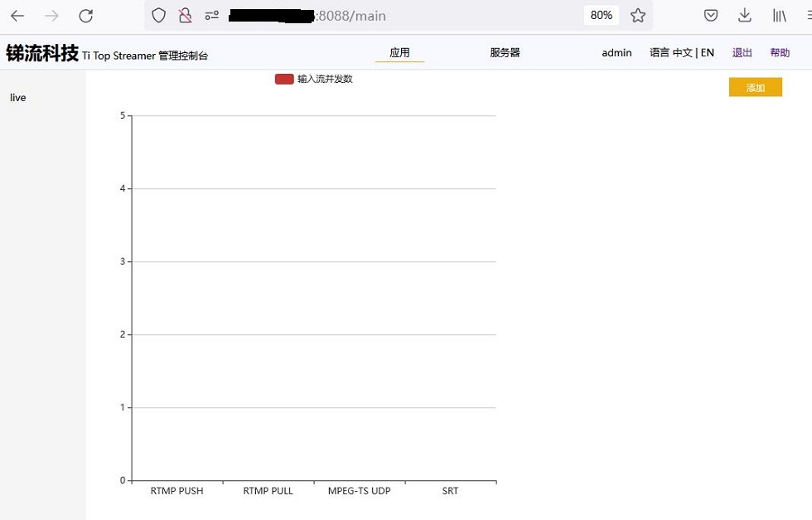Screen dimensions: 812x520
Task: Click the browser forward arrow
Action: click(51, 16)
